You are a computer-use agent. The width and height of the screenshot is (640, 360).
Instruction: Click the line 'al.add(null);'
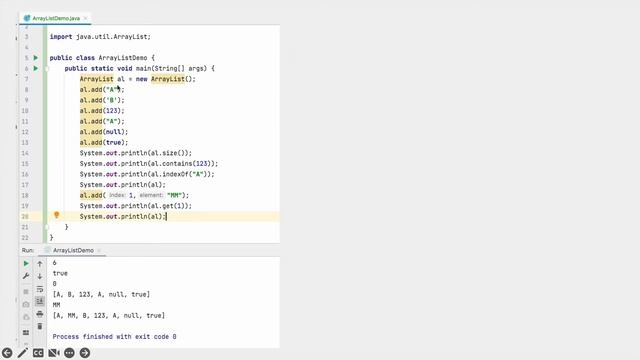[104, 132]
